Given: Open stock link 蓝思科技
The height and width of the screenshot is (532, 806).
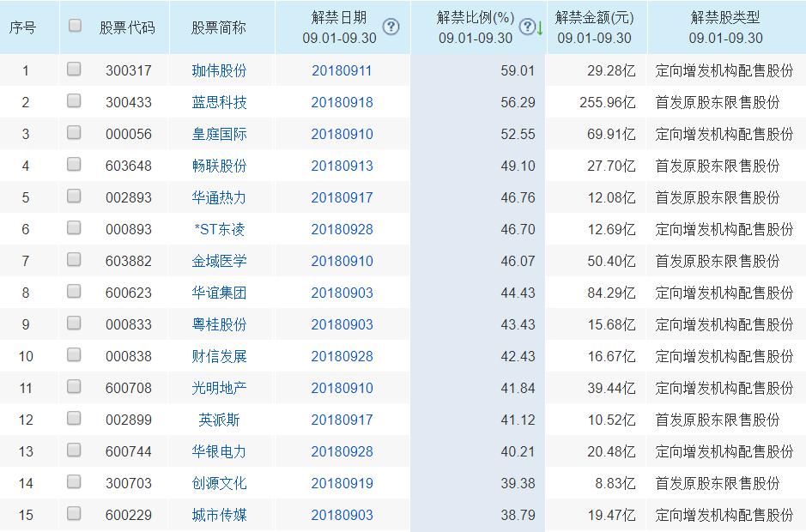Looking at the screenshot, I should point(219,102).
